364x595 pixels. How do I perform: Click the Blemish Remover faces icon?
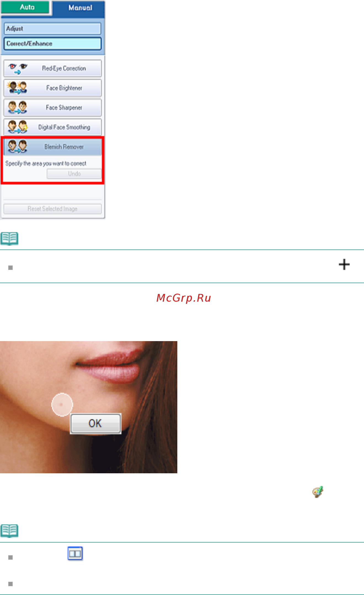(x=17, y=147)
